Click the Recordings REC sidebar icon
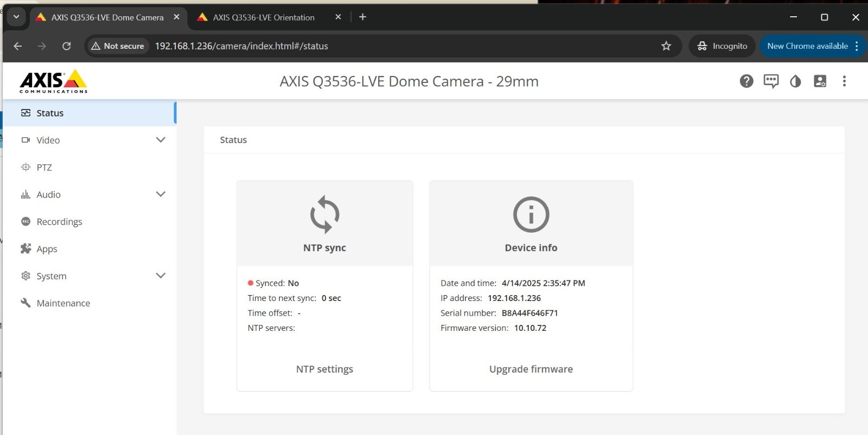The image size is (868, 435). pyautogui.click(x=25, y=221)
